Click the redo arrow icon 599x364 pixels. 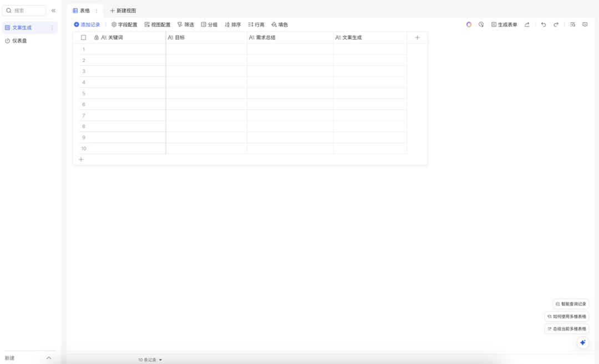[556, 24]
